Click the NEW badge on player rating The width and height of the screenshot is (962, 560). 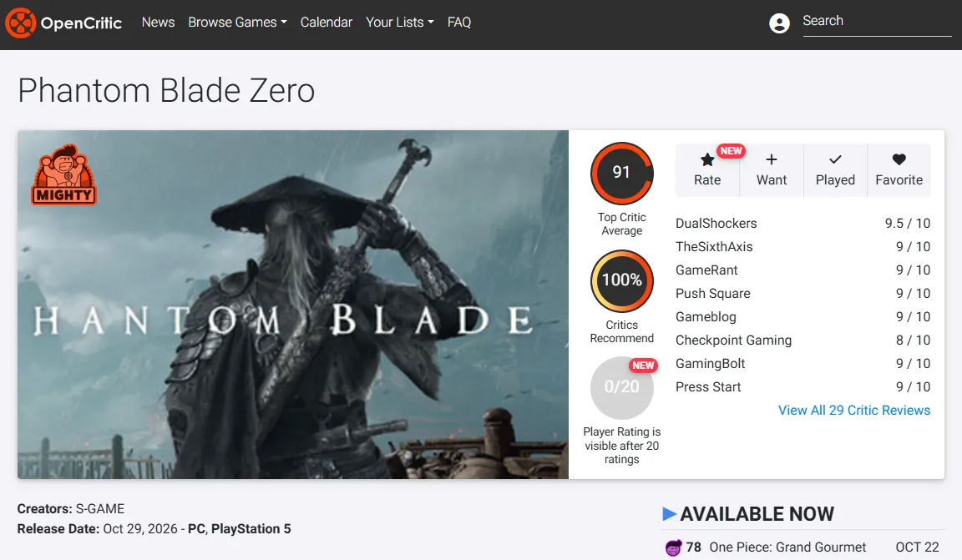(x=643, y=366)
